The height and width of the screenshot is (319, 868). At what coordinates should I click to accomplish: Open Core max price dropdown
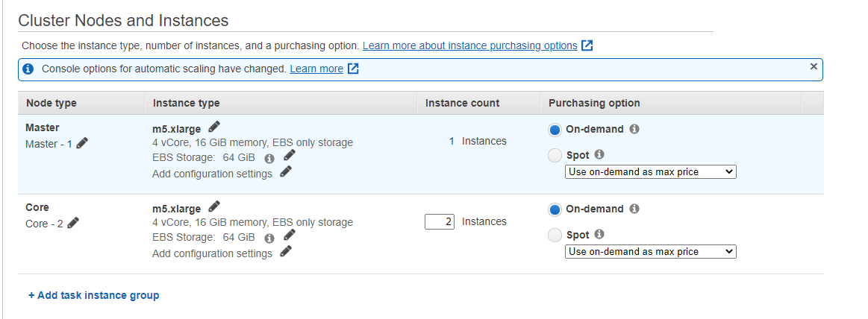coord(650,252)
